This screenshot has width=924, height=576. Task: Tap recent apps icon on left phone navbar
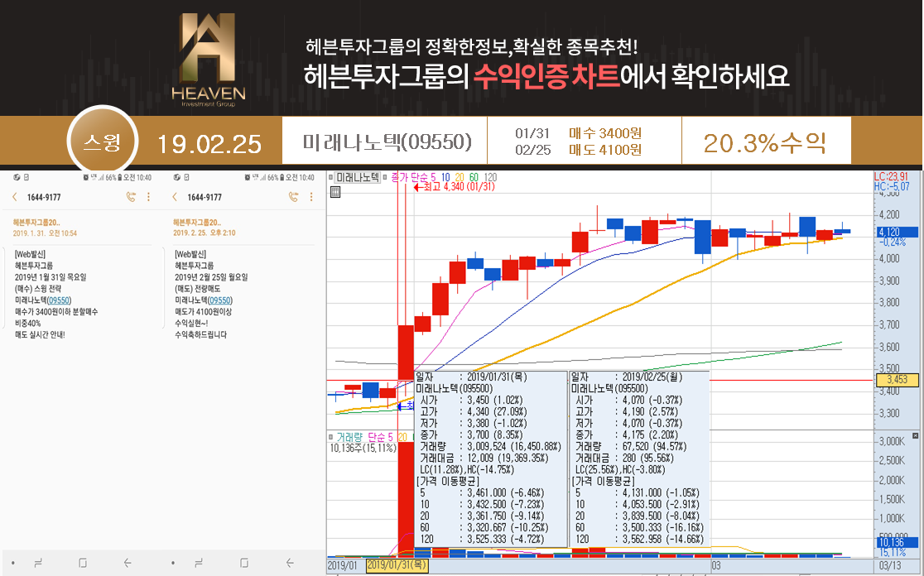point(38,563)
